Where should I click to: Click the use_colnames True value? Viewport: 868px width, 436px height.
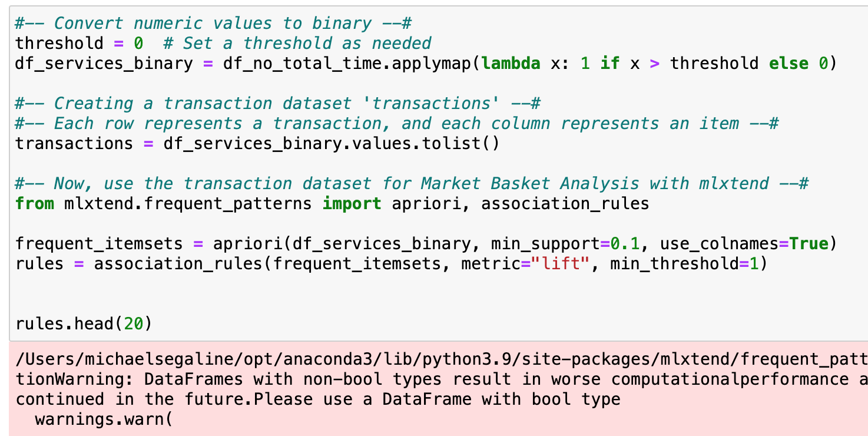(x=809, y=244)
